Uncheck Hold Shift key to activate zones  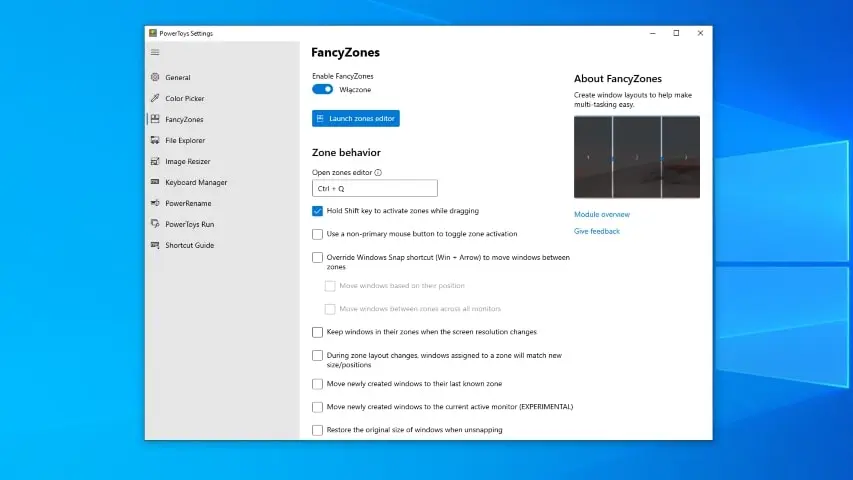[x=318, y=211]
